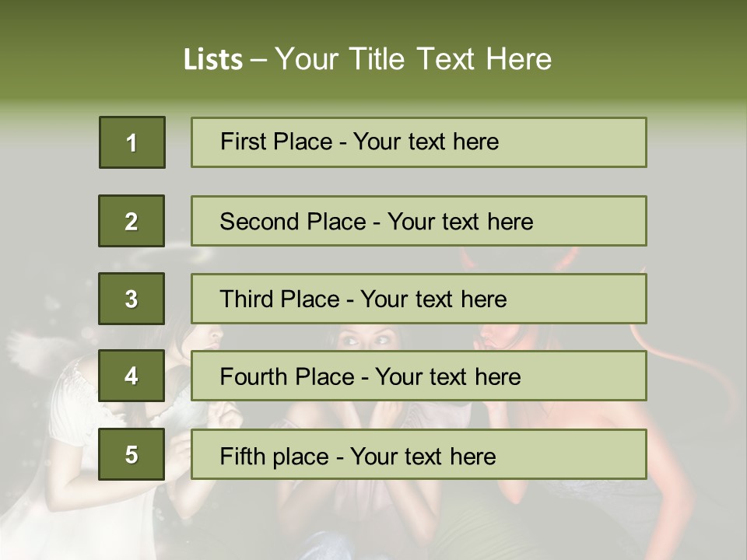Click the number 5 box
This screenshot has width=747, height=560.
132,454
